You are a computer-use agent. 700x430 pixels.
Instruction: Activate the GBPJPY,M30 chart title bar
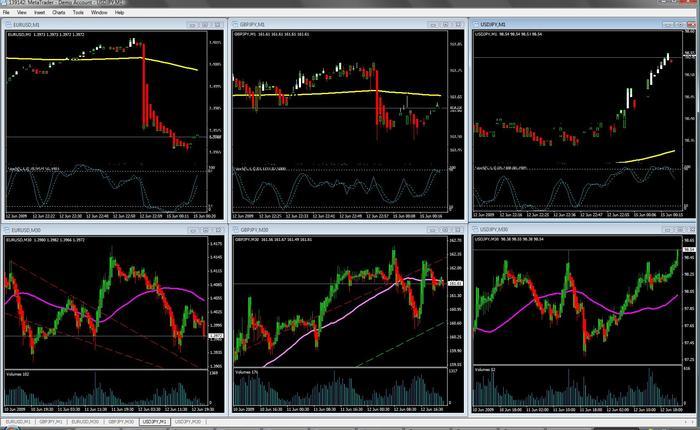pyautogui.click(x=348, y=230)
